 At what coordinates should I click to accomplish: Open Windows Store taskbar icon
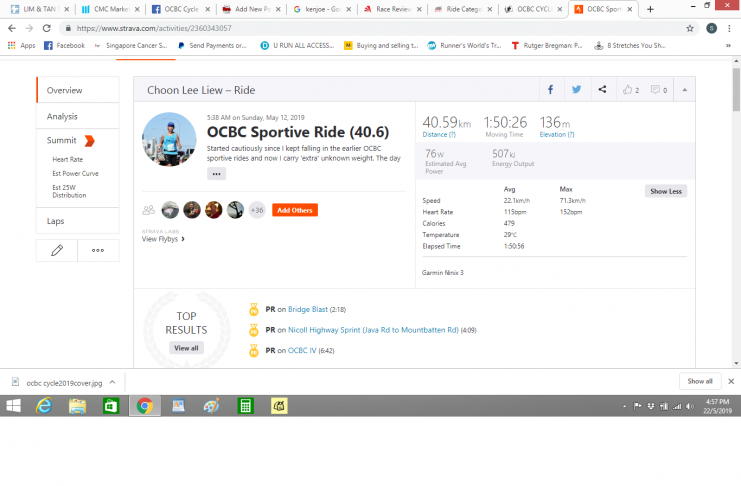[111, 406]
